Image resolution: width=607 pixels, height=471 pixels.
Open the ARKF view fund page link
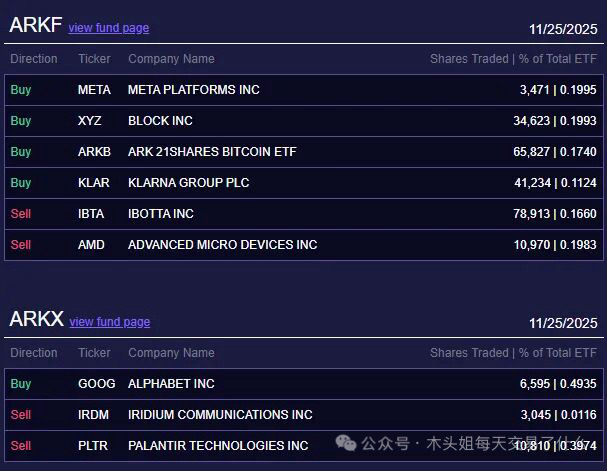108,28
